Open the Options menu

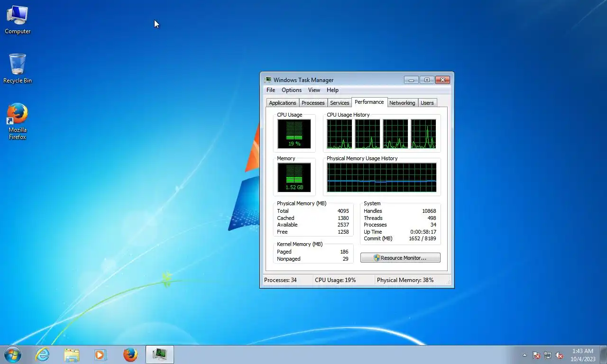(x=292, y=90)
